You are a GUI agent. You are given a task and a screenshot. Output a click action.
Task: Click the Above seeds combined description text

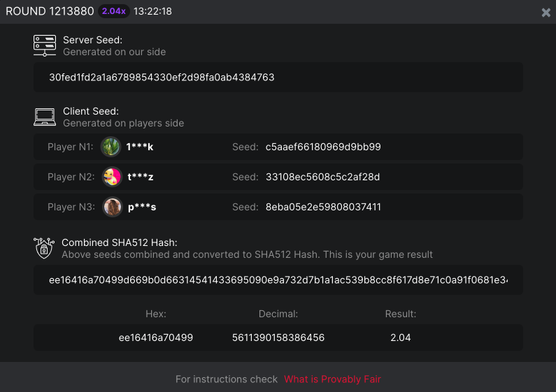(x=247, y=255)
